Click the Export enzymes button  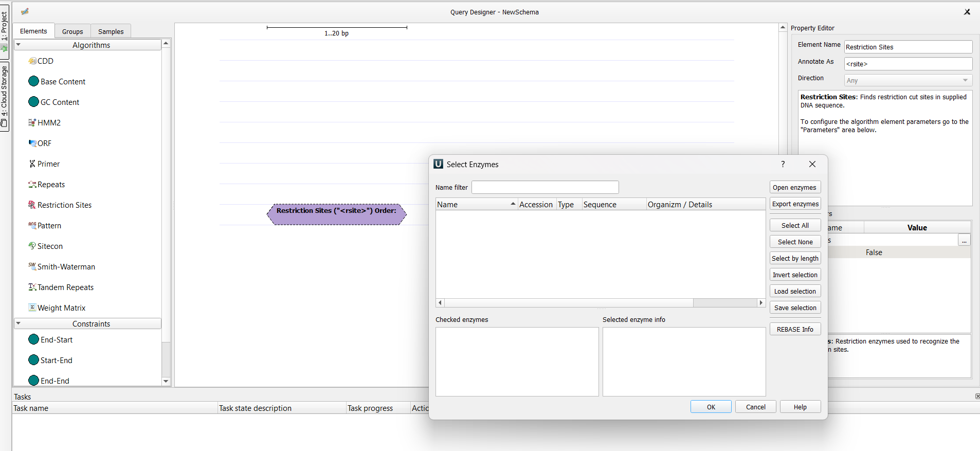click(795, 204)
